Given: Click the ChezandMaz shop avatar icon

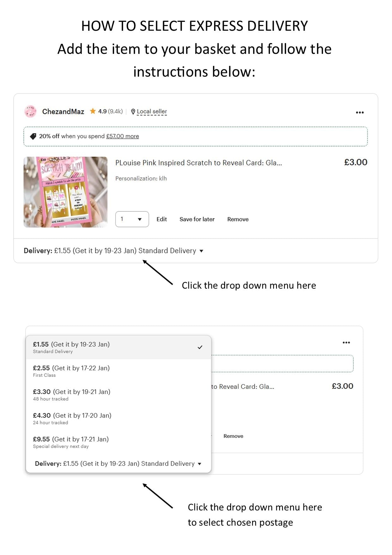Looking at the screenshot, I should [30, 111].
